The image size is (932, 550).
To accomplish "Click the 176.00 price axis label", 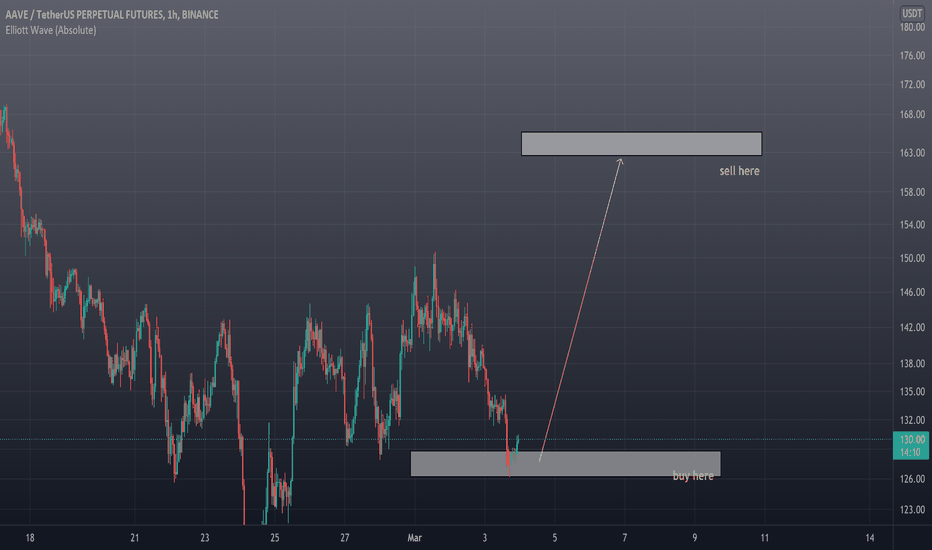I will [x=912, y=55].
